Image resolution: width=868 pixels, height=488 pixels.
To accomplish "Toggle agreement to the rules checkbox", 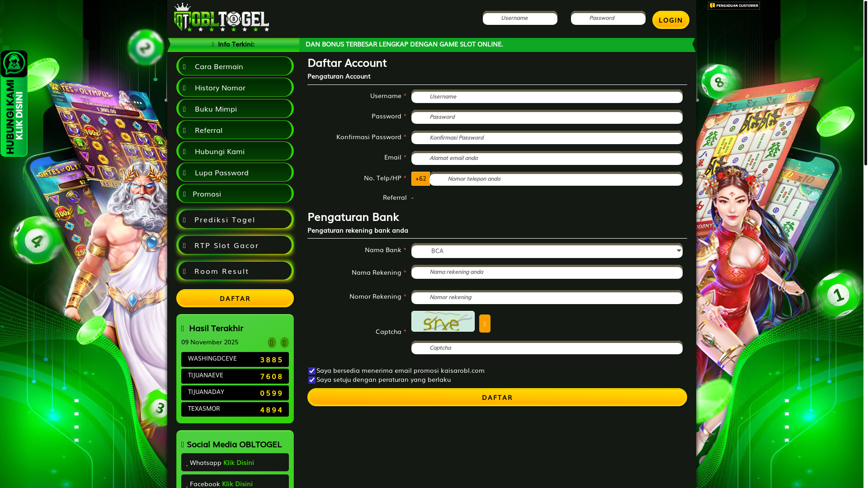I will (x=312, y=380).
